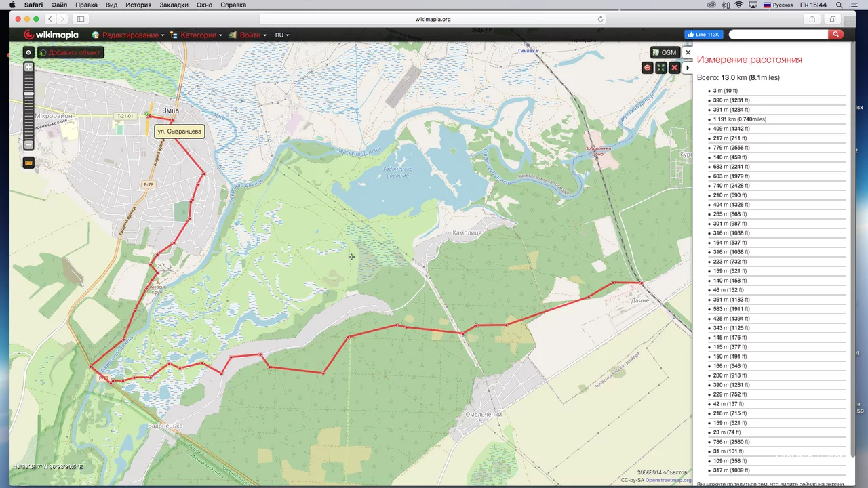
Task: Click the red search magnifier button
Action: [836, 35]
